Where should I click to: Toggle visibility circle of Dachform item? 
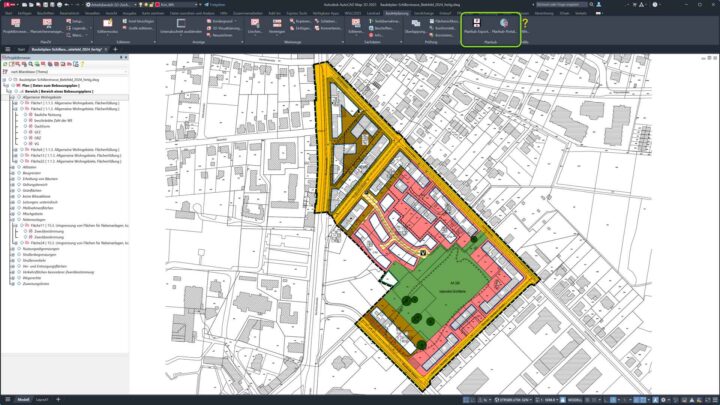[x=25, y=126]
